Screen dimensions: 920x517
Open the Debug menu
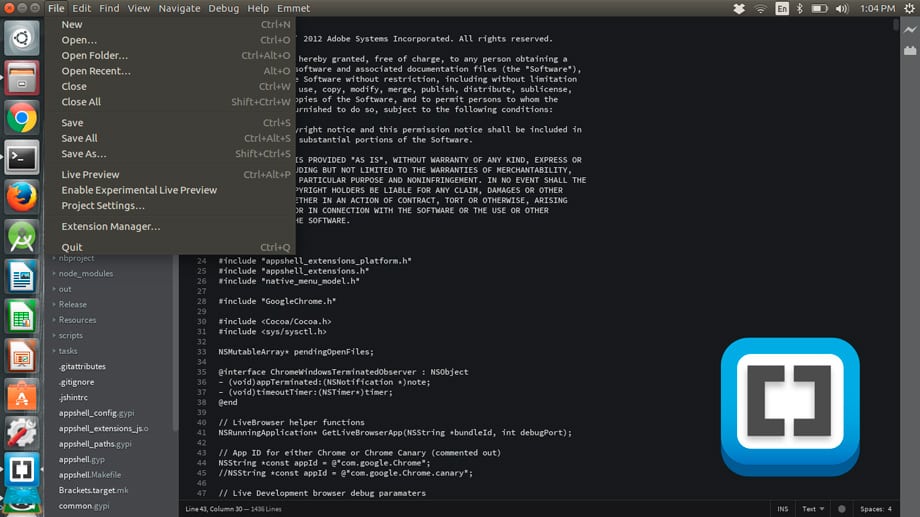tap(224, 8)
